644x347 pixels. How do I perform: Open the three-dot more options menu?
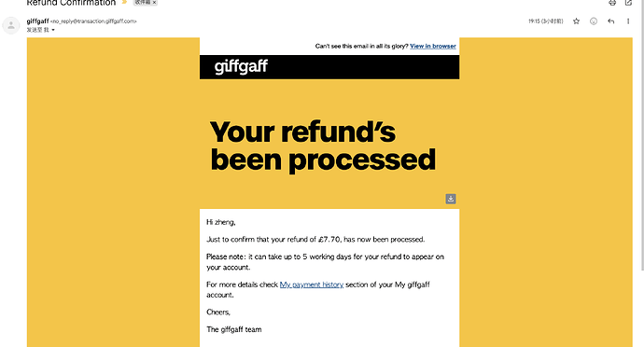(x=628, y=21)
